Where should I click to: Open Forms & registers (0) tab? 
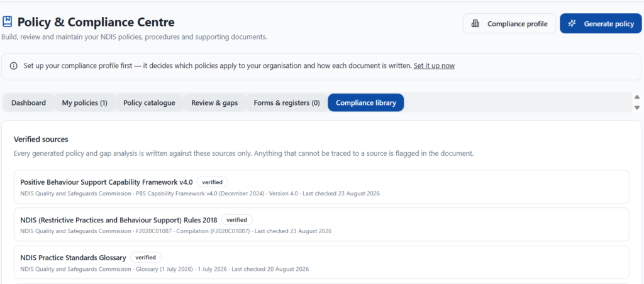pyautogui.click(x=287, y=102)
